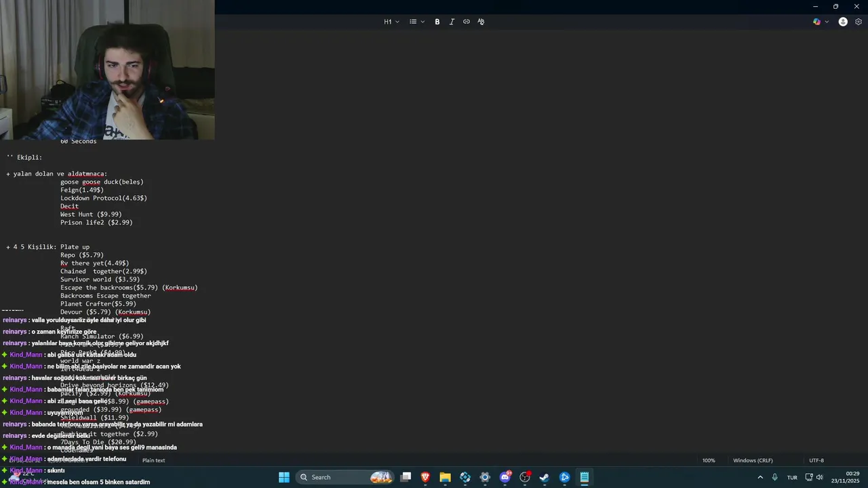Open the Windows Start menu
This screenshot has width=868, height=488.
284,477
